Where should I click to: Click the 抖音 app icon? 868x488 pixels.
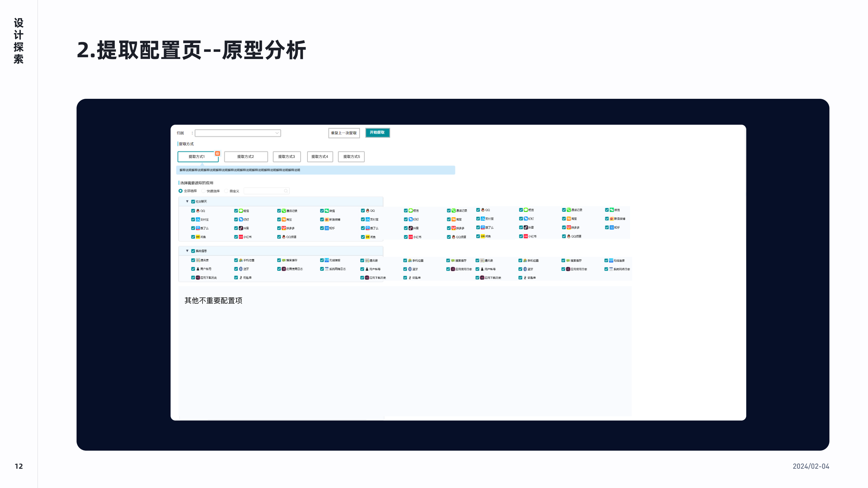241,228
